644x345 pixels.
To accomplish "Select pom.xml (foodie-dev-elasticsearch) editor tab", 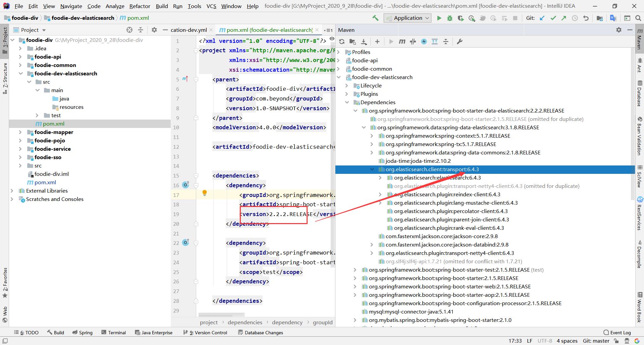I will coord(269,30).
